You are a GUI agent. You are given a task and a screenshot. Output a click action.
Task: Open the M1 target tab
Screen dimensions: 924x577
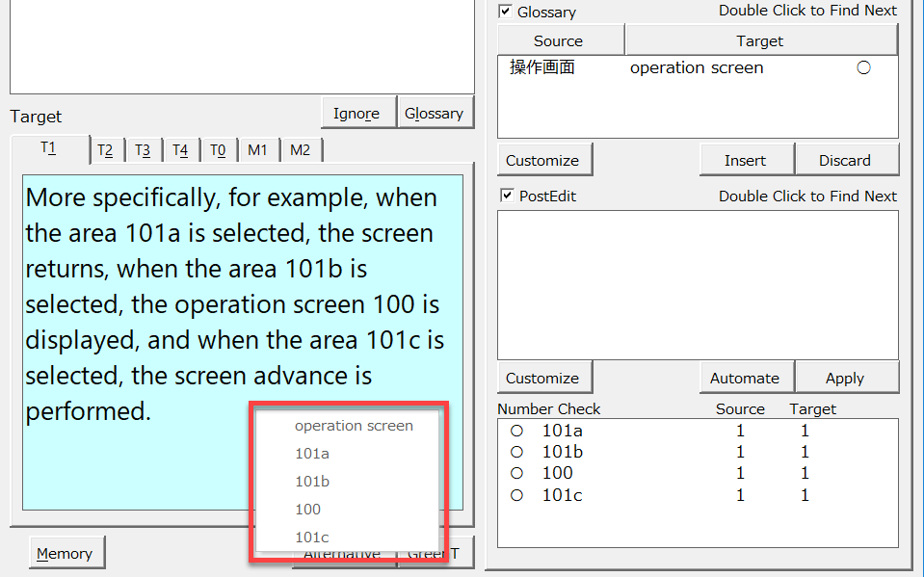tap(257, 150)
